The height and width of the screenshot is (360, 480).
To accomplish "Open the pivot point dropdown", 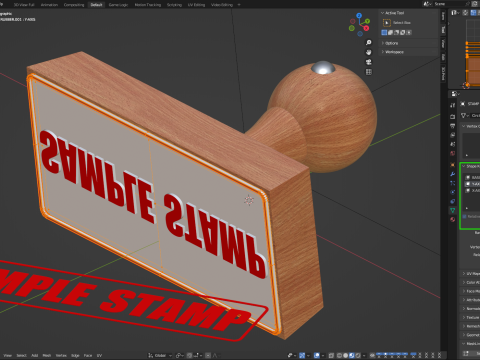I will coord(179,355).
